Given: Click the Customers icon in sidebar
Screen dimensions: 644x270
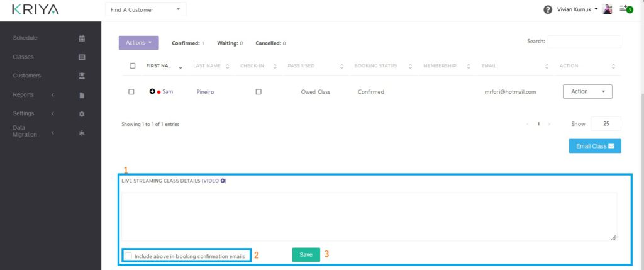Looking at the screenshot, I should [82, 76].
